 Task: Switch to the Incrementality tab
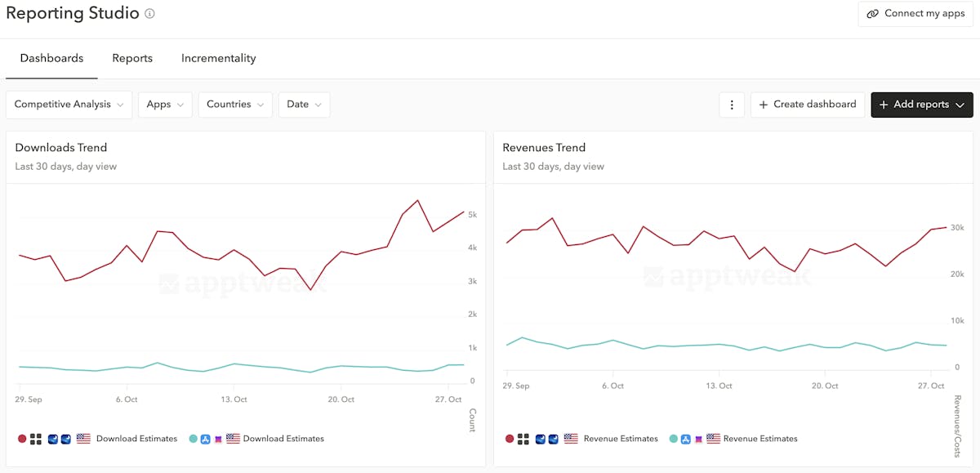[x=218, y=58]
